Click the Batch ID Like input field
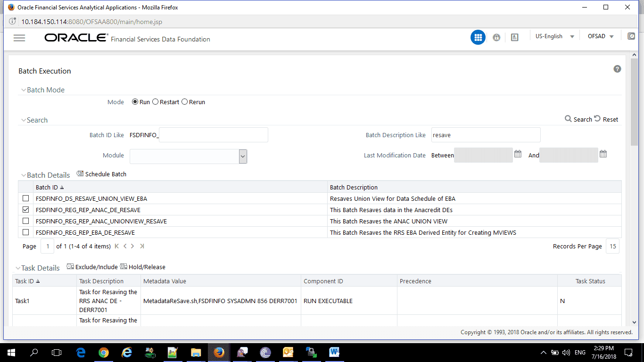Image resolution: width=644 pixels, height=362 pixels. (x=214, y=135)
